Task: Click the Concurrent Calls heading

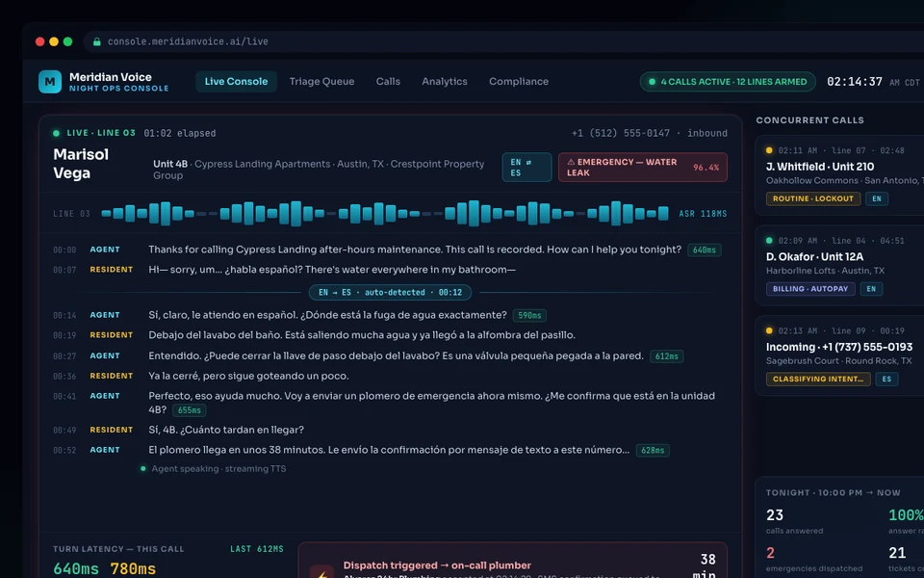Action: pyautogui.click(x=809, y=120)
